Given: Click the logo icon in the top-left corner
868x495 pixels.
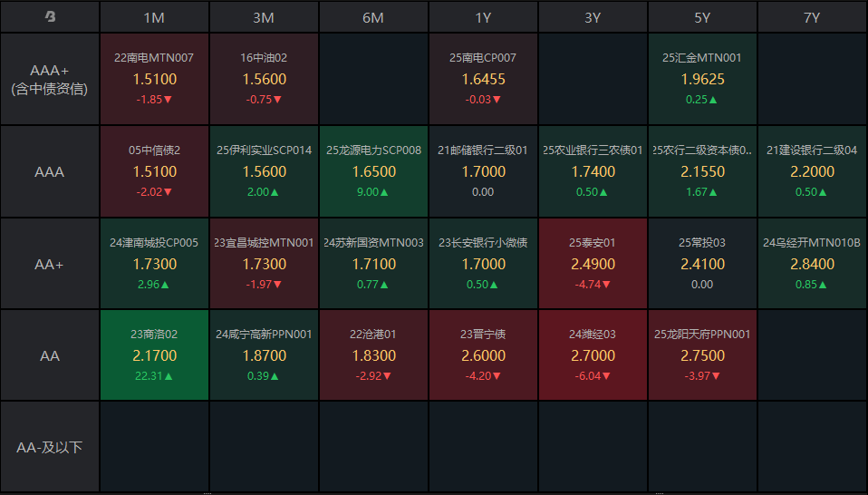Looking at the screenshot, I should (x=50, y=17).
